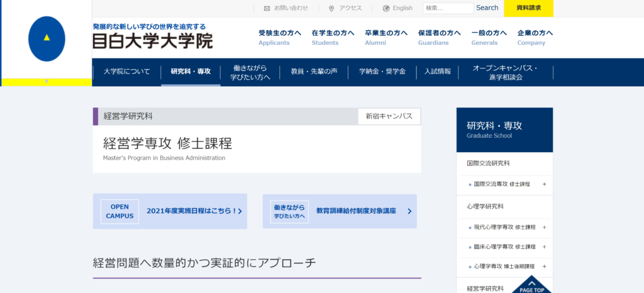Click the globe icon beside English

(386, 8)
